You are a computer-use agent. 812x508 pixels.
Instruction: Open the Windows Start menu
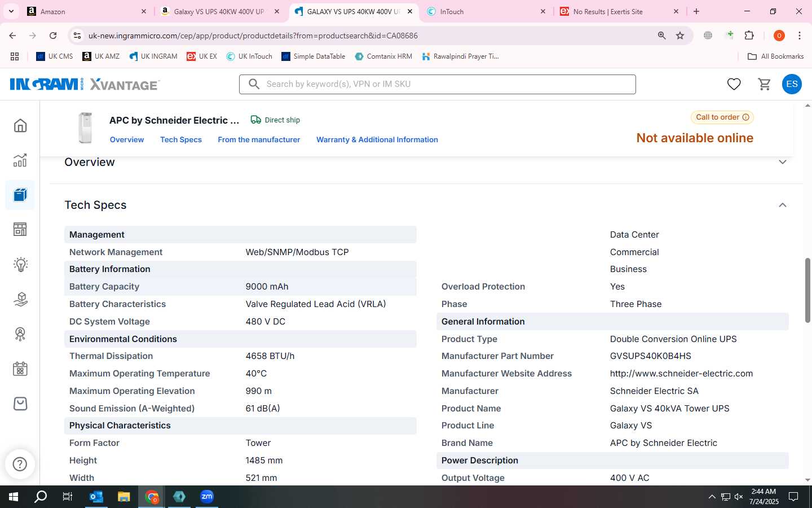[14, 497]
